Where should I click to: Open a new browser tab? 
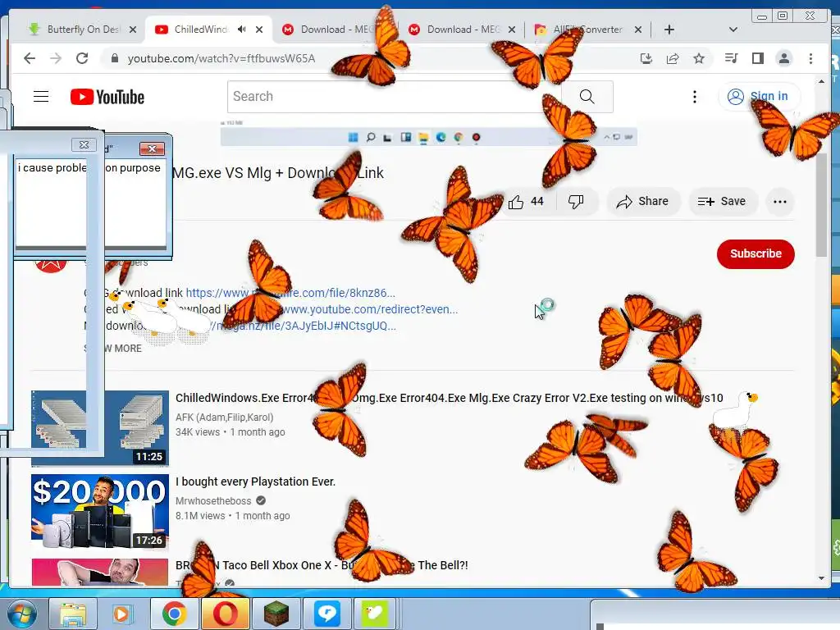click(x=669, y=30)
